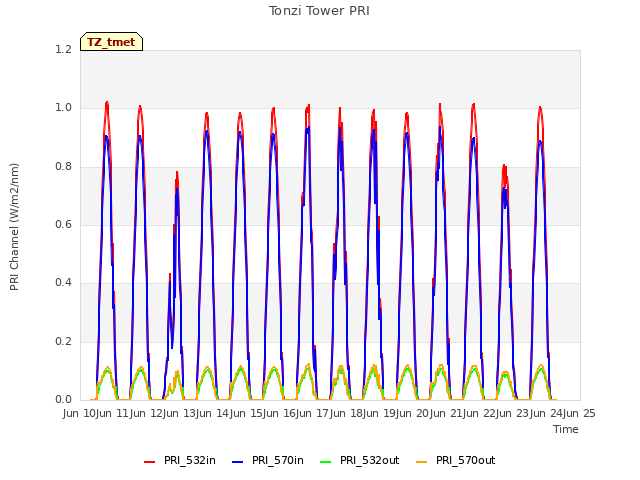Click the TZ_tmet annotation label

[111, 42]
